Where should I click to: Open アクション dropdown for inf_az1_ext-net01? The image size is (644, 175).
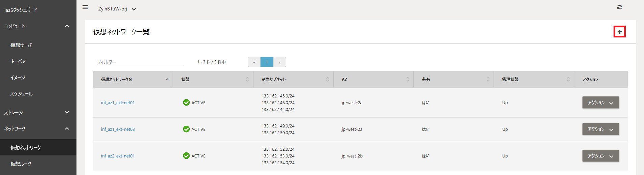(601, 103)
